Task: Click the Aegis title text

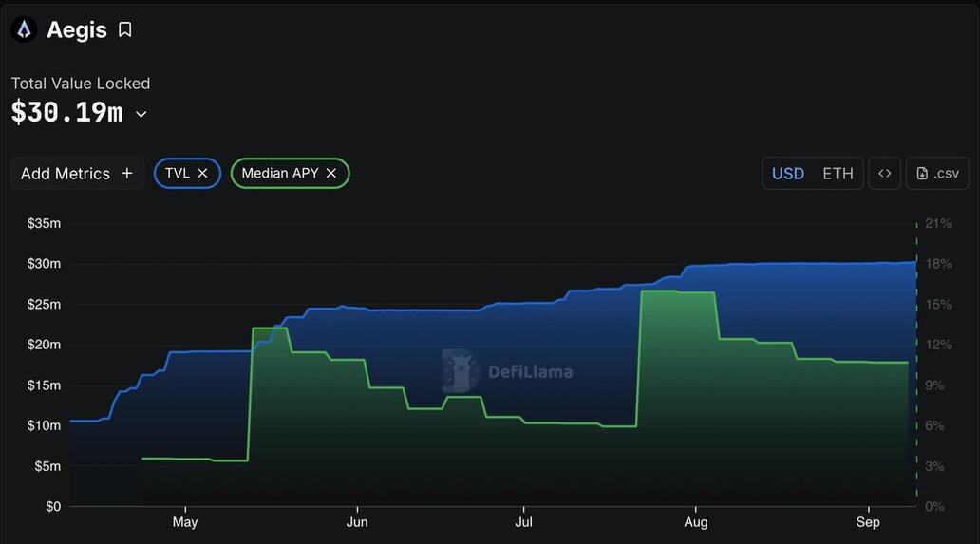Action: pyautogui.click(x=77, y=30)
